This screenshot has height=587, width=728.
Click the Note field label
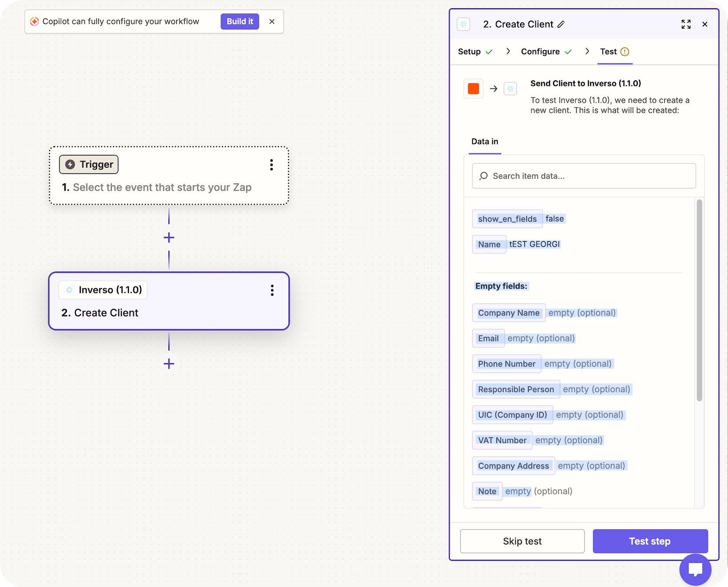tap(487, 491)
